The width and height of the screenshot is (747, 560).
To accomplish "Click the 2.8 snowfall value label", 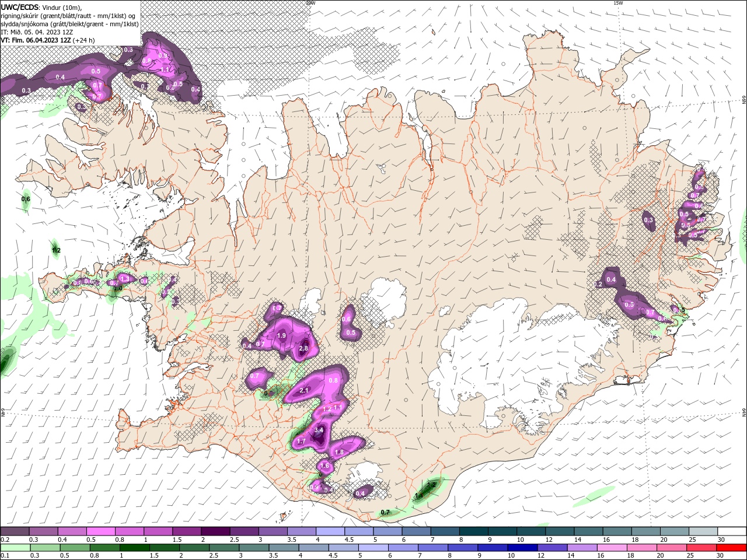I will point(303,349).
